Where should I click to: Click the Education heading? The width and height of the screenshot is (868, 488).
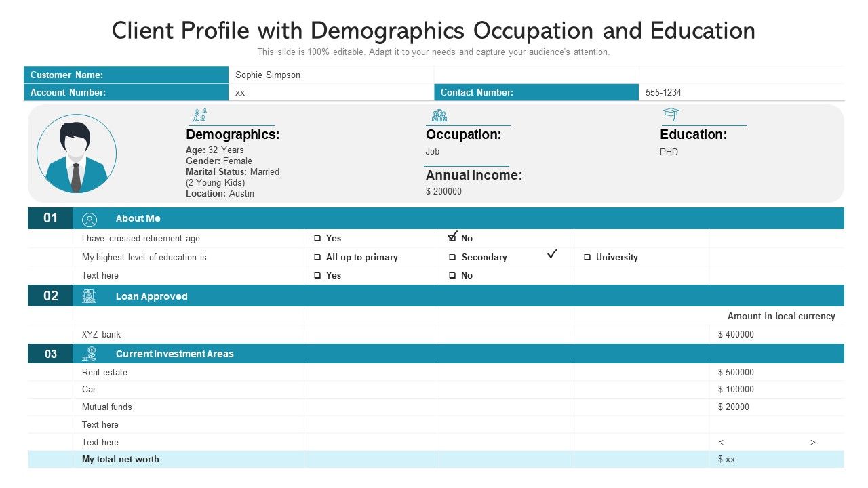point(694,135)
